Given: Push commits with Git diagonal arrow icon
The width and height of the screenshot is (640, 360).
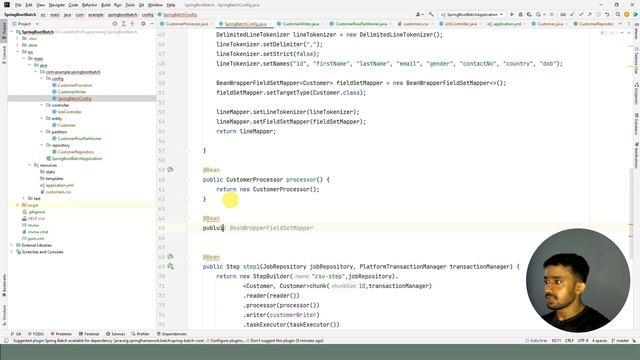Looking at the screenshot, I should pos(589,14).
